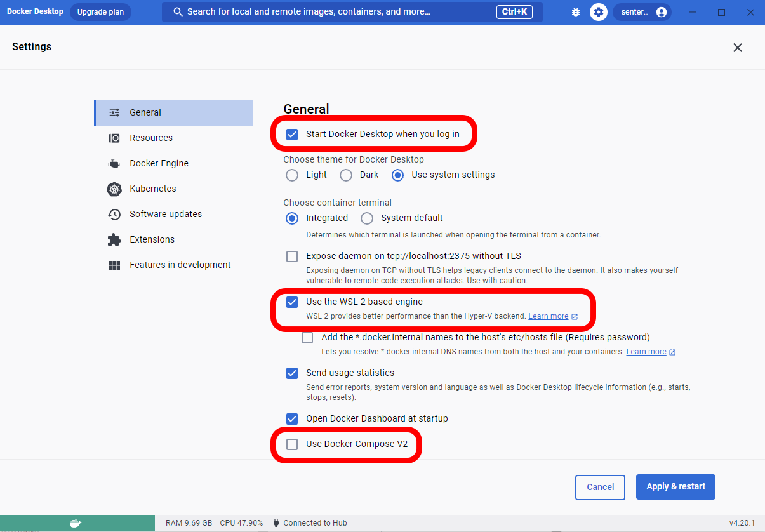This screenshot has width=765, height=532.
Task: Enable Expose daemon on tcp://localhost:2375
Action: tap(292, 256)
